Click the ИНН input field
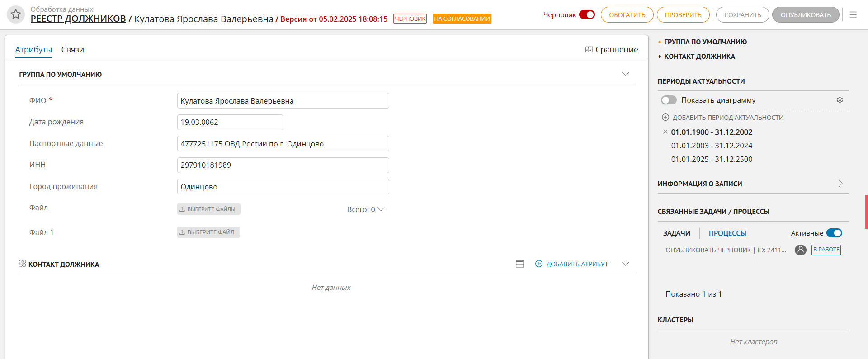This screenshot has width=868, height=359. click(x=283, y=165)
